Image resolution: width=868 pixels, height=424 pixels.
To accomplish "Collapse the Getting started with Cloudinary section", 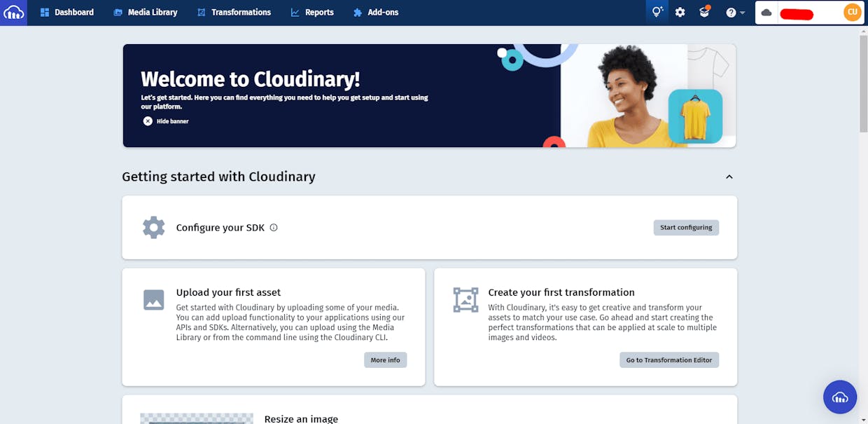I will point(729,177).
